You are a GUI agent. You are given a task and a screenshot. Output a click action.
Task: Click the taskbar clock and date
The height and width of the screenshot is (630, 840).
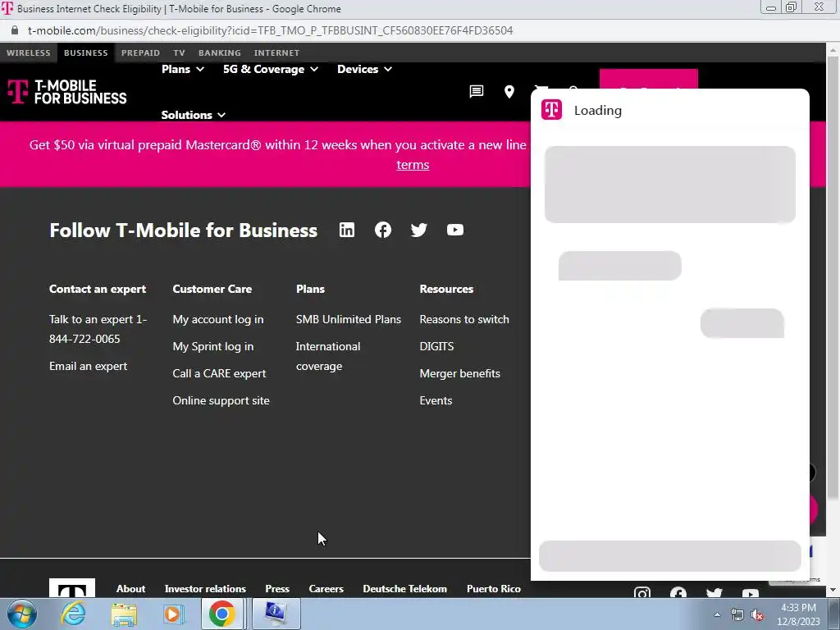pos(798,614)
